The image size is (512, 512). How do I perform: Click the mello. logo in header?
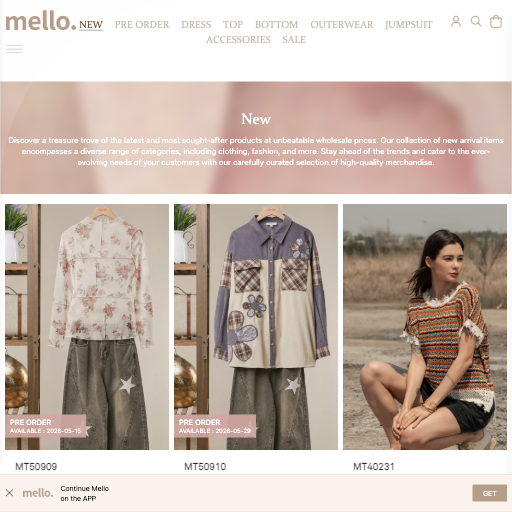[41, 21]
